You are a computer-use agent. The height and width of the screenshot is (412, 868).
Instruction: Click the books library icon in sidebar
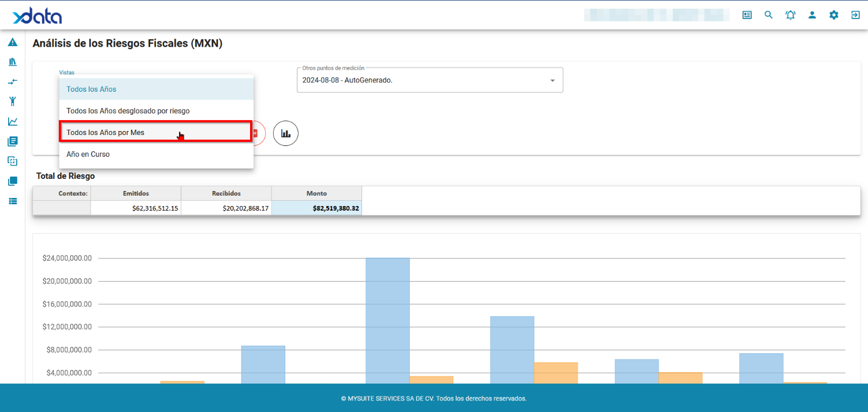(x=12, y=62)
